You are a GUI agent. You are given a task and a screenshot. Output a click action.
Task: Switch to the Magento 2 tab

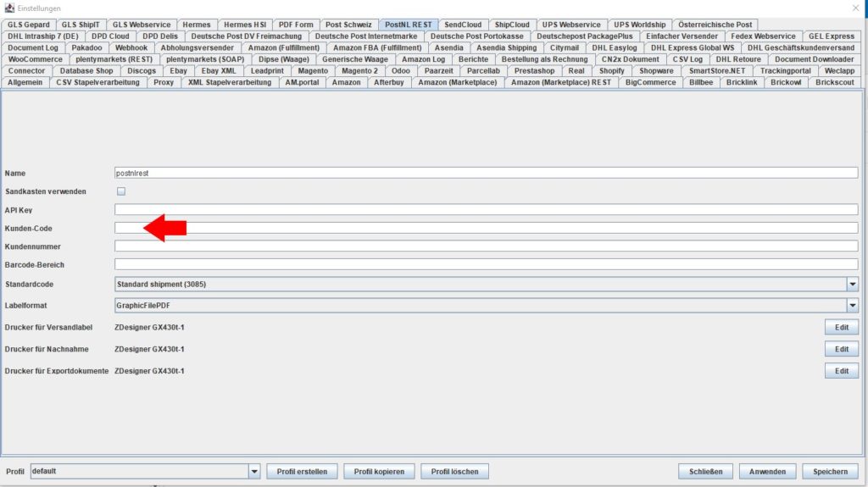359,71
